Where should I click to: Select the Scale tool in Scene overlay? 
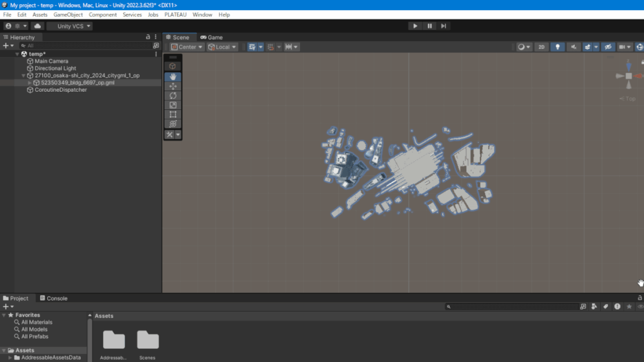pos(173,105)
